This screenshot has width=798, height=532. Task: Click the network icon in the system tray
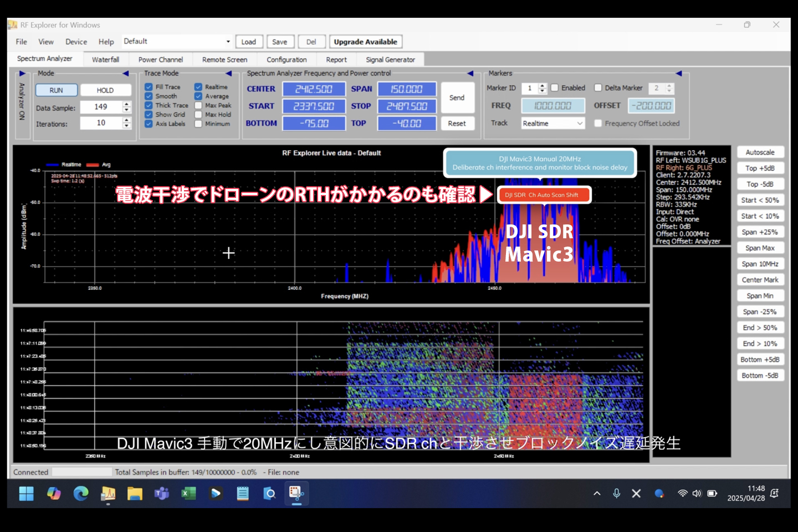click(x=682, y=493)
